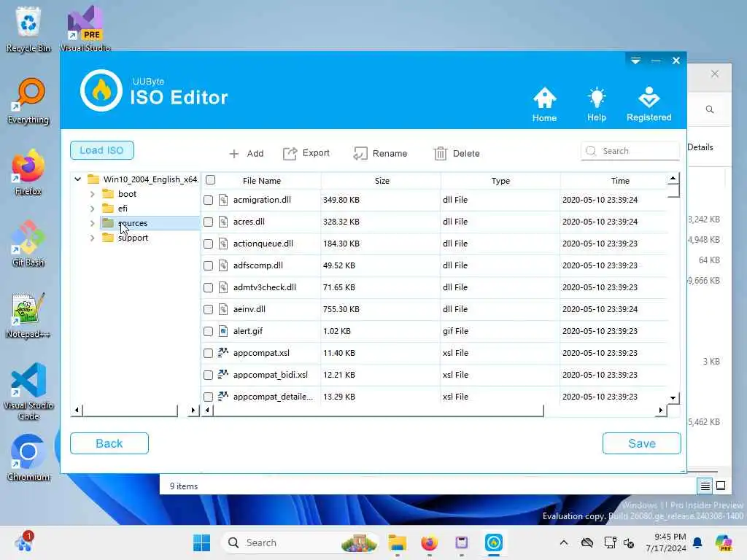Open the Recycle Bin desktop icon
The height and width of the screenshot is (560, 747).
28,29
